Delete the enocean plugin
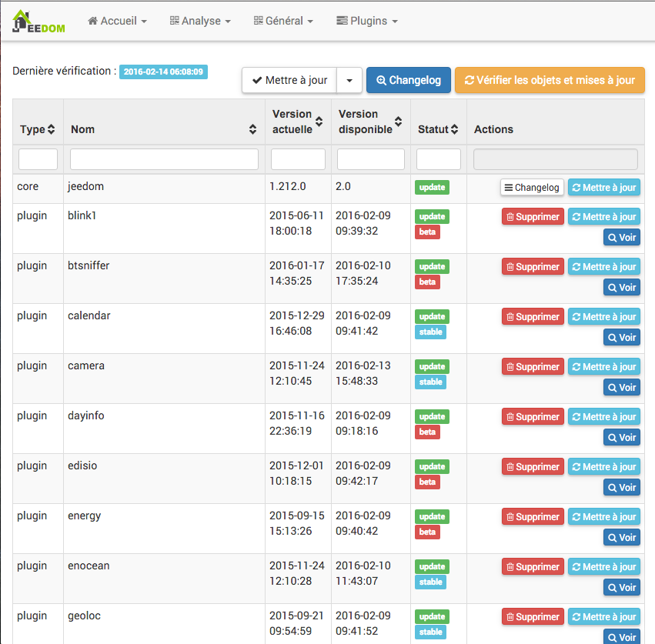 pos(533,567)
